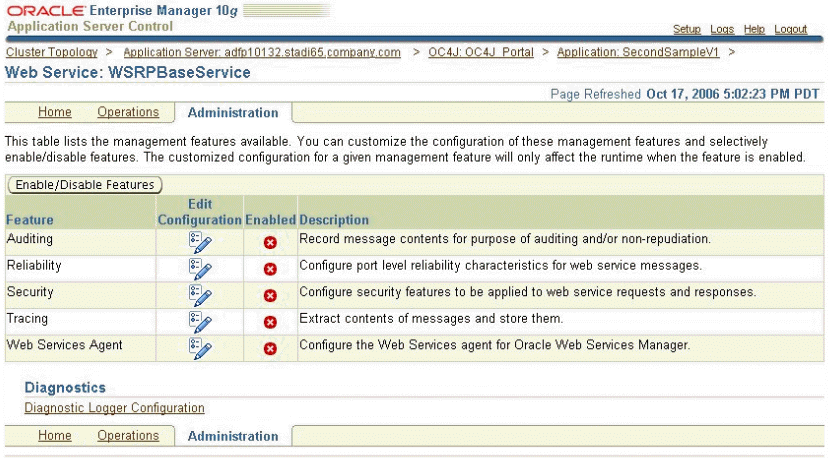Click the Edit Configuration column header
Image resolution: width=829 pixels, height=458 pixels.
[x=200, y=212]
